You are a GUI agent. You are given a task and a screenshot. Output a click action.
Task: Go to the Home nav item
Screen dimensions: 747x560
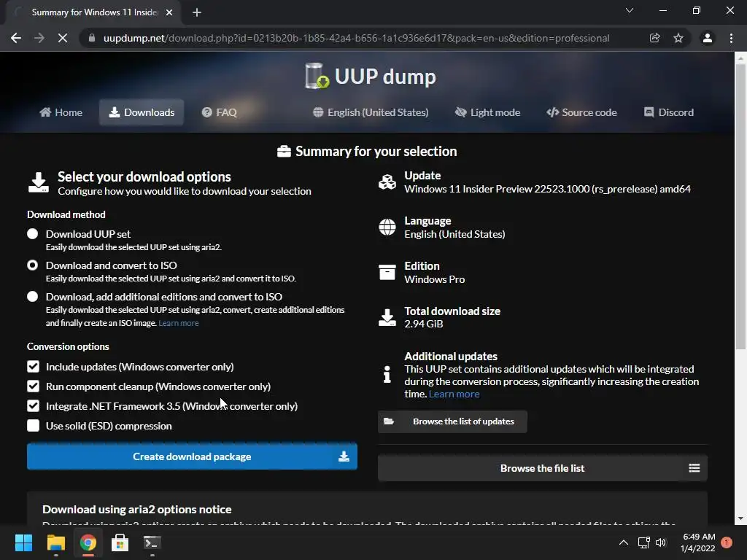[x=61, y=112]
